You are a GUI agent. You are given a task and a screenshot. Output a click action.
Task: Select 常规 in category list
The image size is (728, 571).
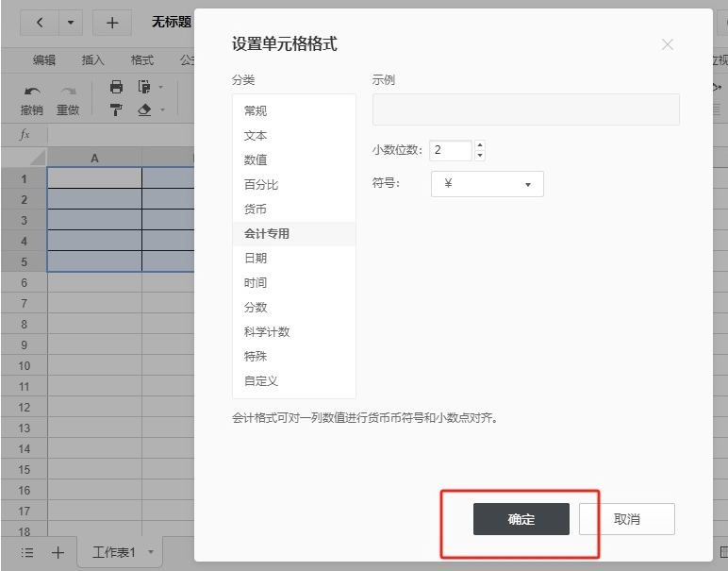[x=256, y=110]
